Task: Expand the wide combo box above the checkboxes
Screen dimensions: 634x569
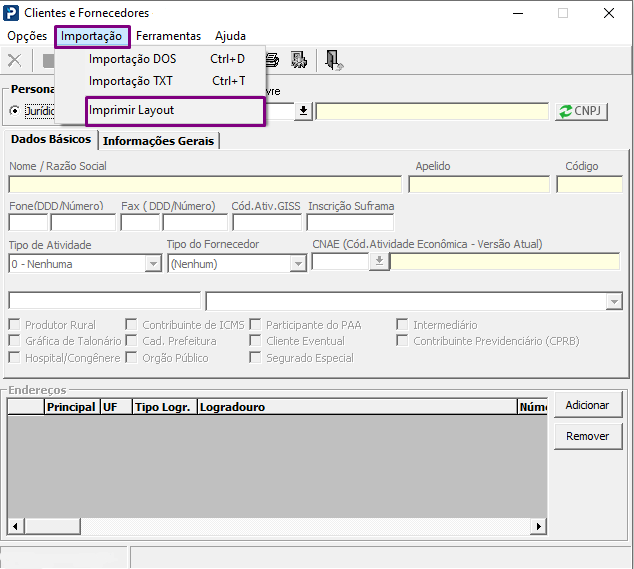Action: 613,301
